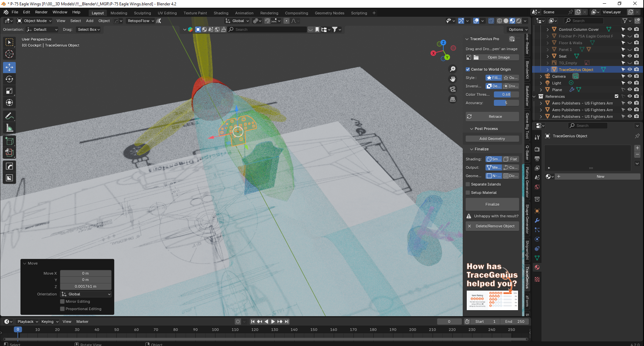Hide TraceGenius Object with eye icon
The width and height of the screenshot is (644, 346).
630,70
